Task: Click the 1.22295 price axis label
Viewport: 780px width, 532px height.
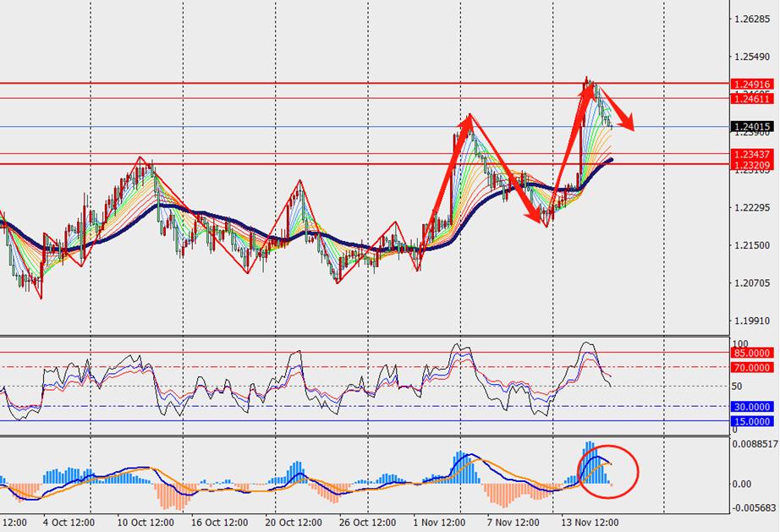Action: pyautogui.click(x=751, y=207)
